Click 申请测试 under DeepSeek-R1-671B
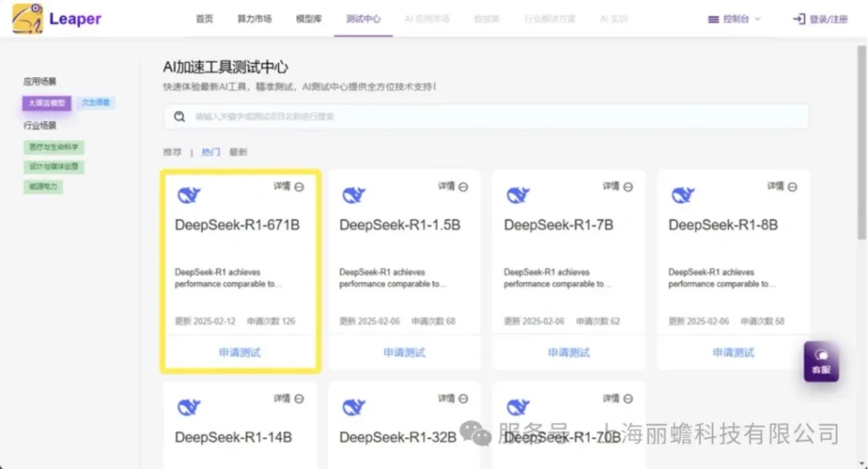 click(x=240, y=352)
